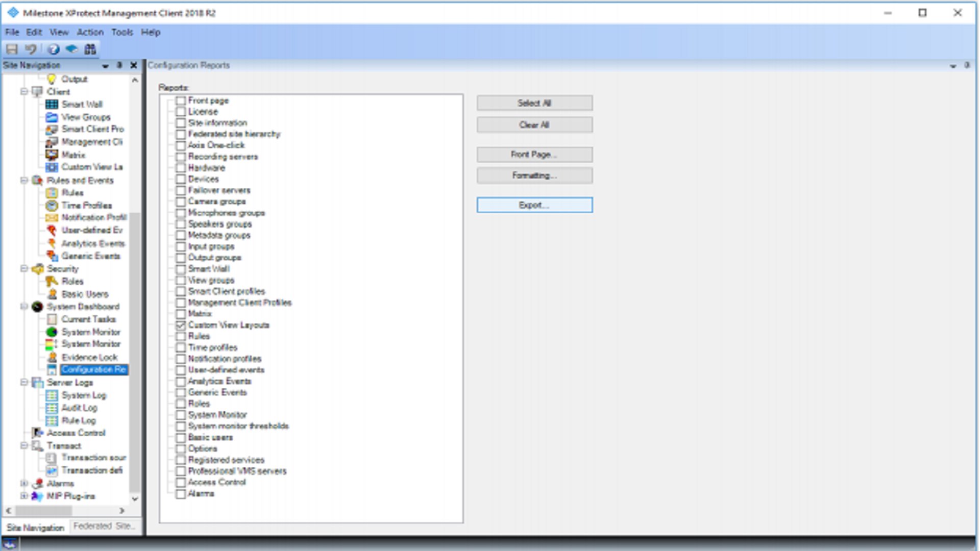This screenshot has height=551, width=980.
Task: Click the tree scroll-down arrow
Action: point(135,499)
